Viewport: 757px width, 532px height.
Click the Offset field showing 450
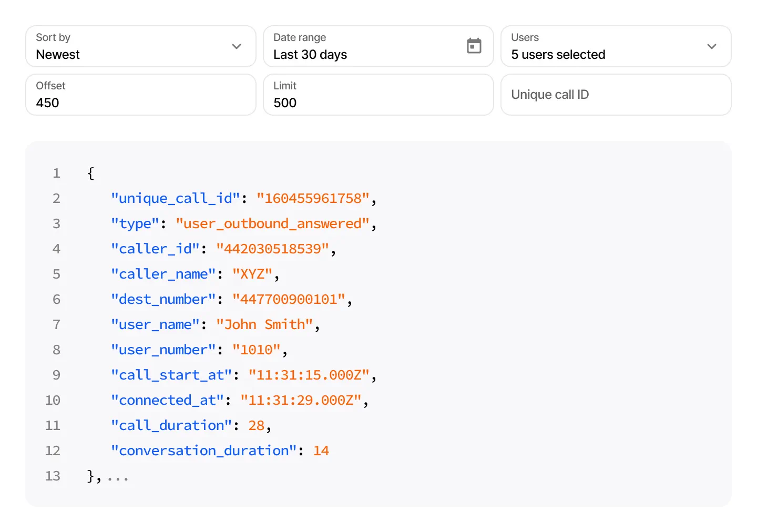tap(141, 95)
